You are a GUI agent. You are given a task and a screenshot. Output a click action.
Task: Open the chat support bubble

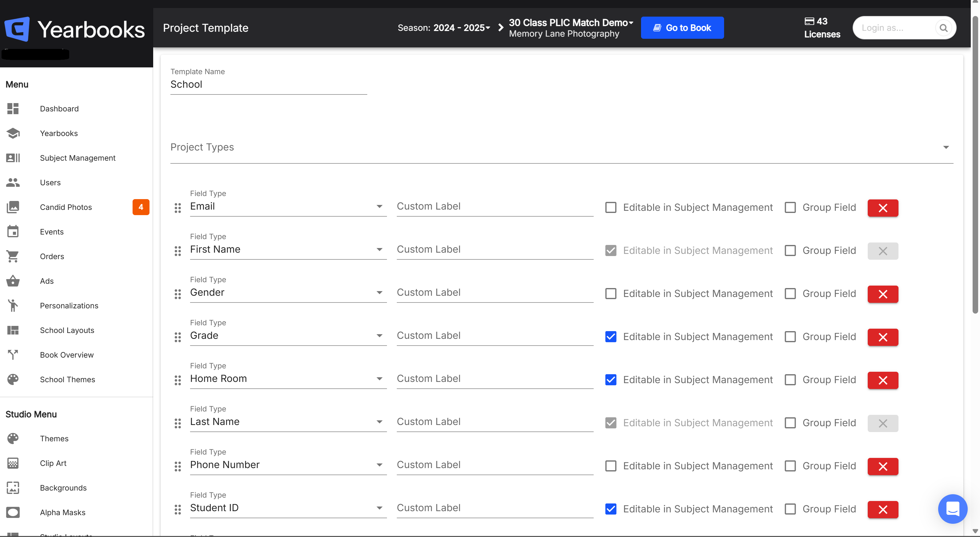click(953, 509)
